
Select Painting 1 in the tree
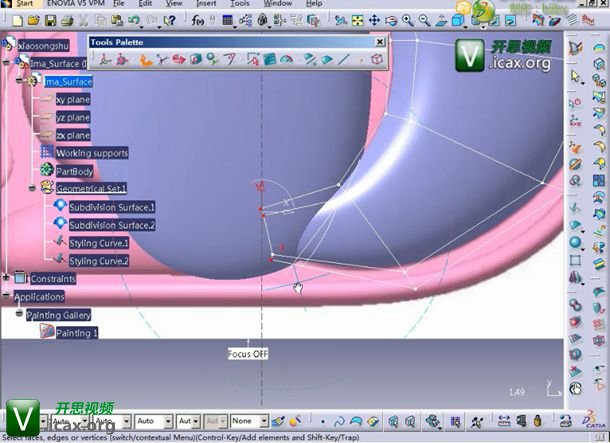coord(77,333)
